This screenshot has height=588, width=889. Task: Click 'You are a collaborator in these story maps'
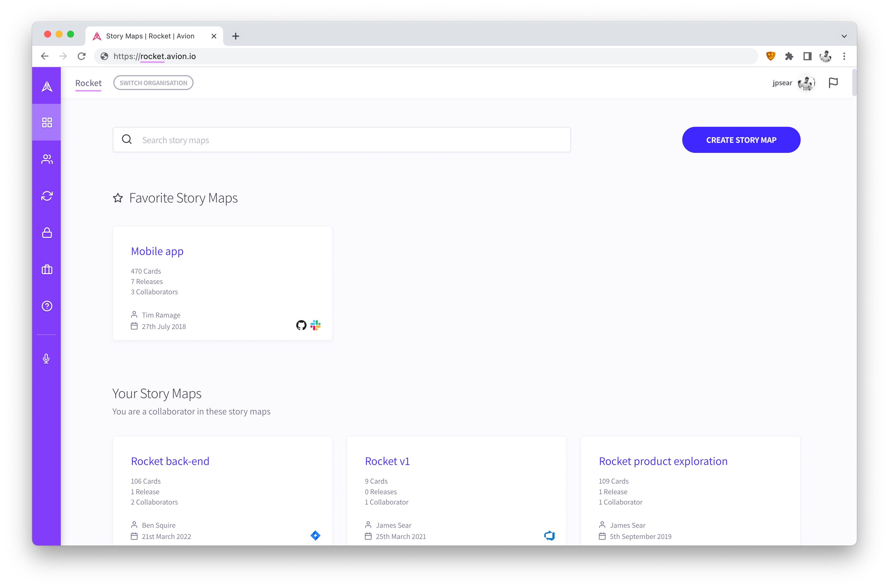pyautogui.click(x=191, y=411)
